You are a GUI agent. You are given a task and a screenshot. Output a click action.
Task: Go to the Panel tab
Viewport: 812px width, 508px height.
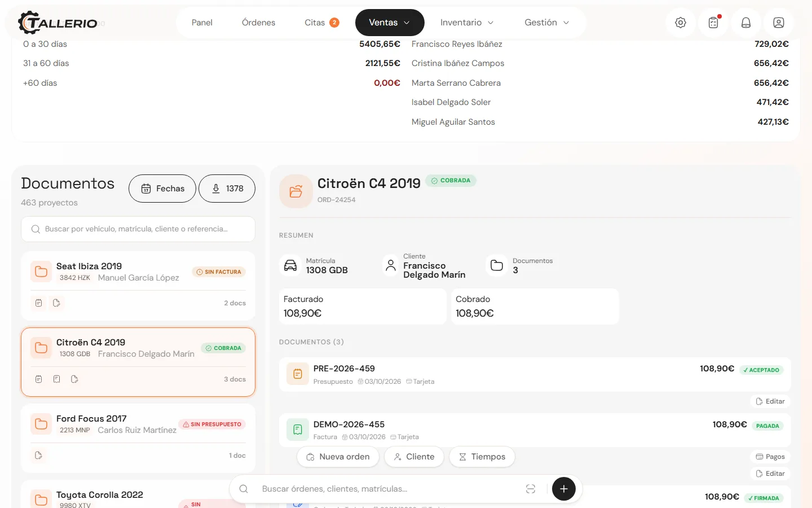tap(202, 23)
